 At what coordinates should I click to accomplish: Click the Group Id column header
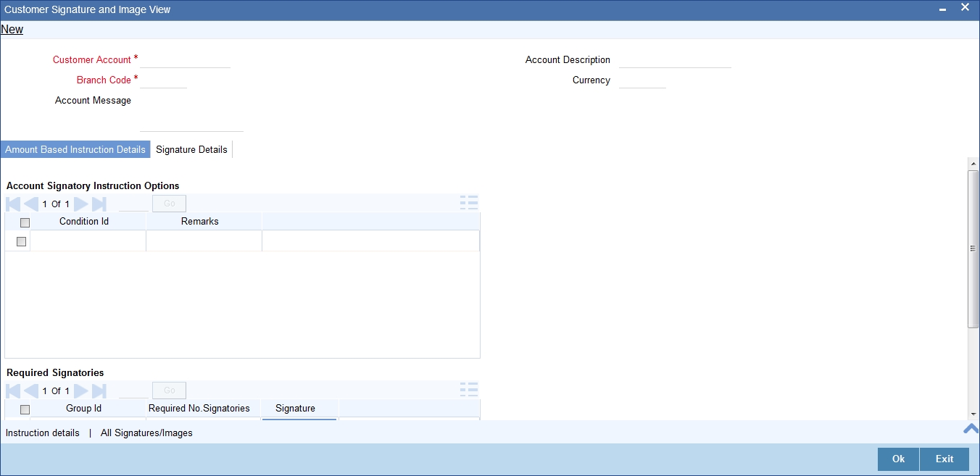click(x=84, y=408)
